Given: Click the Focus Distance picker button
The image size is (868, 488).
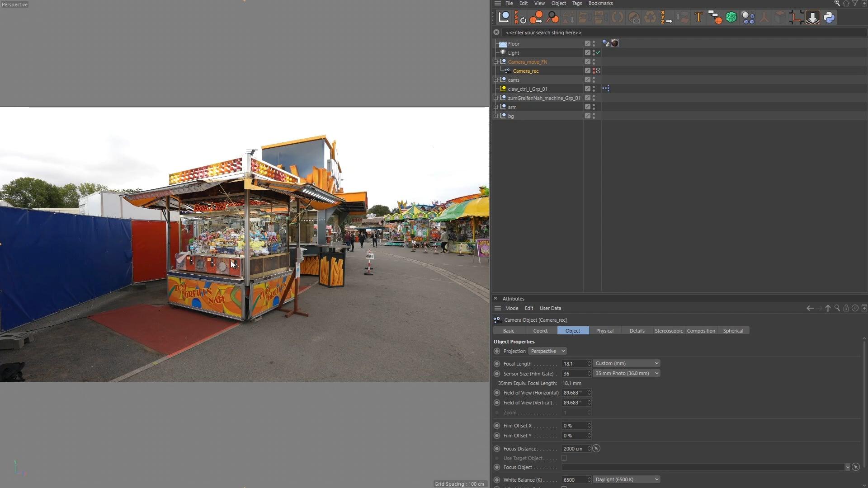Looking at the screenshot, I should tap(596, 449).
